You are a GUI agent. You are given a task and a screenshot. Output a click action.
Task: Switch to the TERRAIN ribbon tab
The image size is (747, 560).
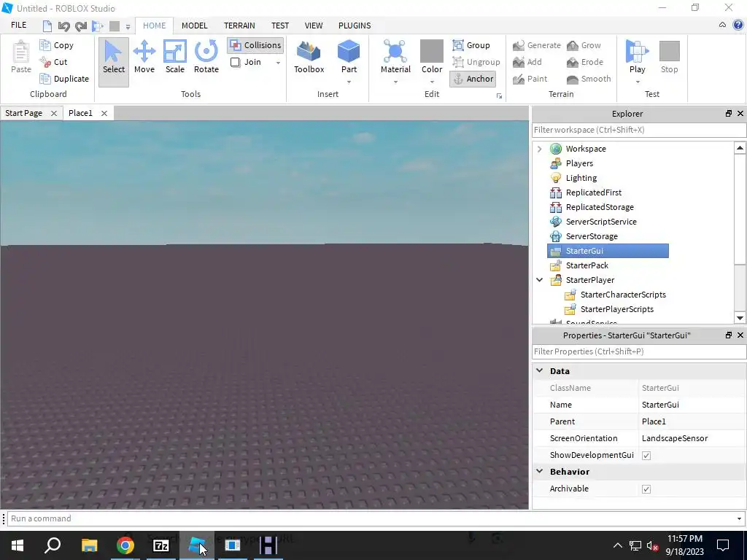[x=239, y=26]
